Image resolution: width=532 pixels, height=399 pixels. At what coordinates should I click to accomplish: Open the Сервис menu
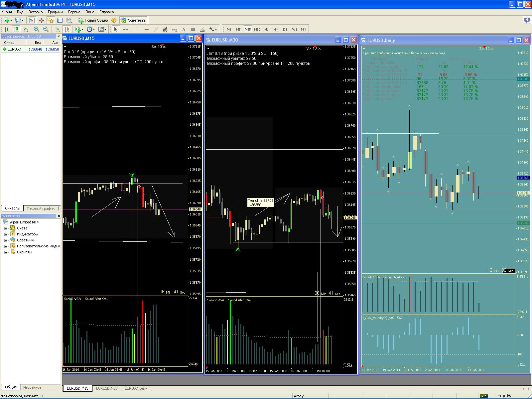74,12
